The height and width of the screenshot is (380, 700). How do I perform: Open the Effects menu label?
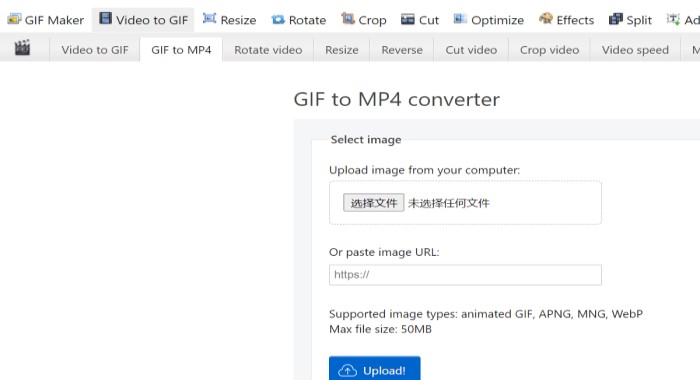click(x=575, y=20)
